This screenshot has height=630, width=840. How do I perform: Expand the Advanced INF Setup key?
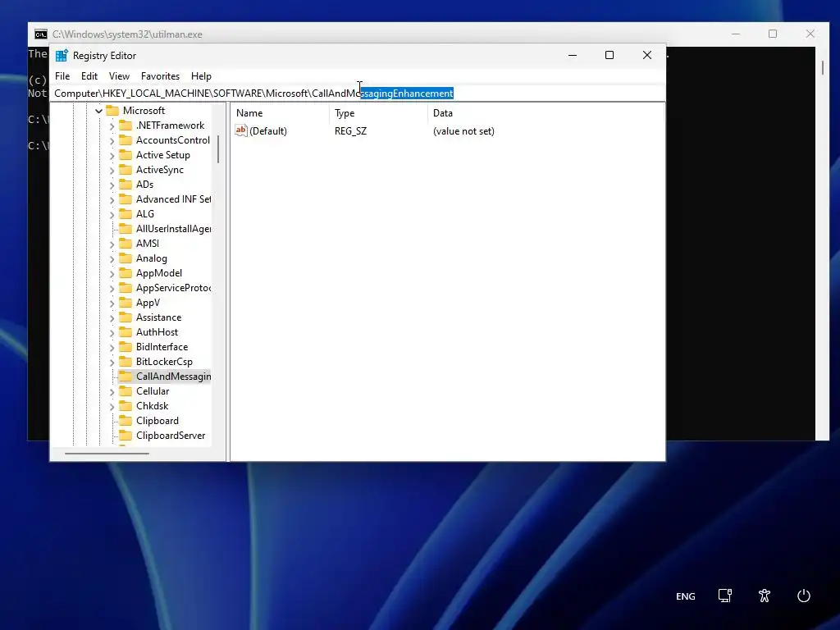click(112, 200)
